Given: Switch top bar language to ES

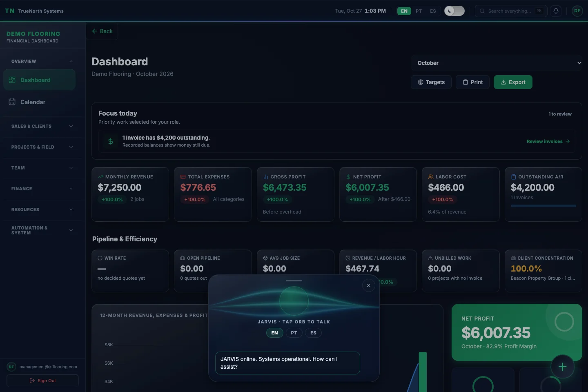Looking at the screenshot, I should pyautogui.click(x=433, y=11).
